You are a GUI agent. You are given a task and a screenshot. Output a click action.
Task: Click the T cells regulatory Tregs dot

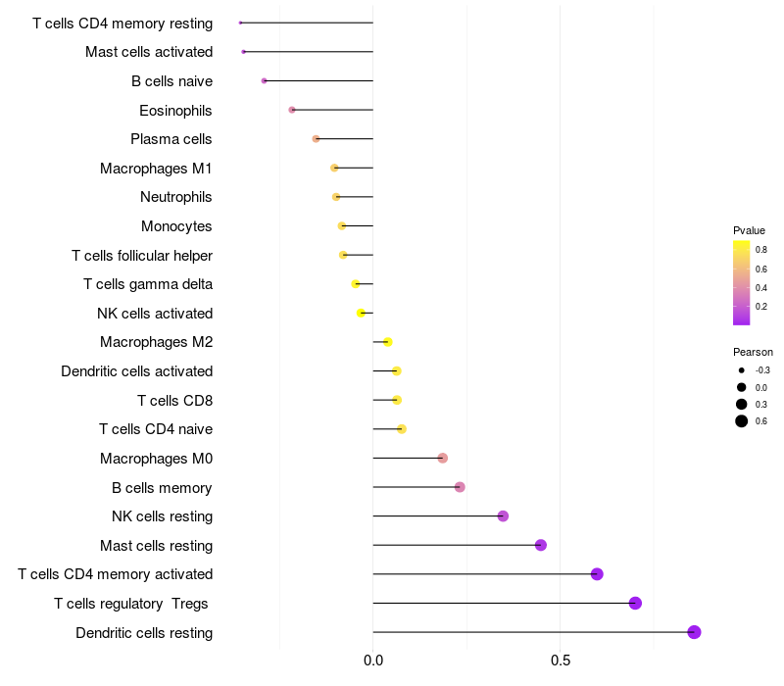coord(635,603)
